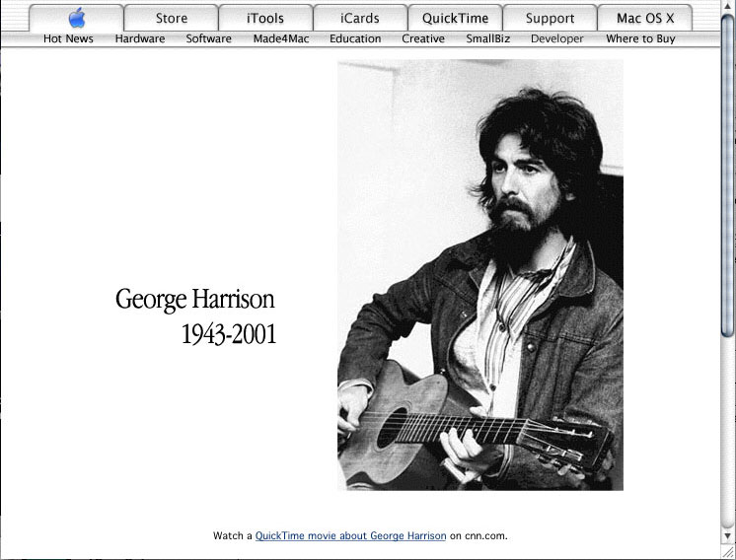Go to the Creative section
This screenshot has height=560, width=736.
point(423,38)
